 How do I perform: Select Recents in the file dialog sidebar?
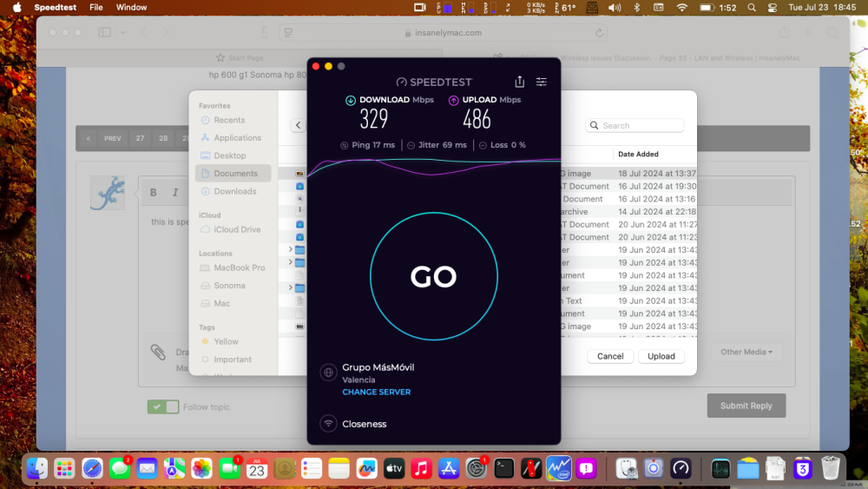233,120
